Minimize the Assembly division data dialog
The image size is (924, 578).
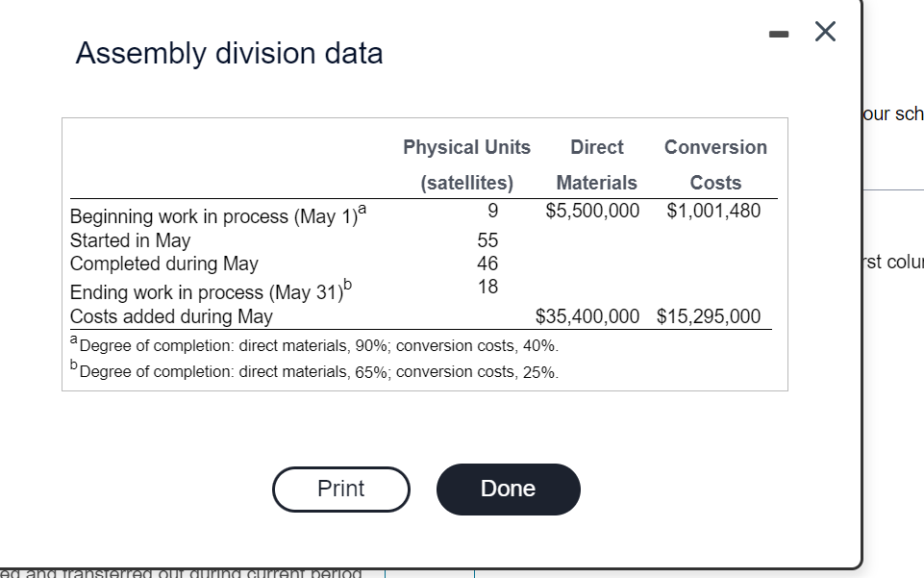click(781, 31)
